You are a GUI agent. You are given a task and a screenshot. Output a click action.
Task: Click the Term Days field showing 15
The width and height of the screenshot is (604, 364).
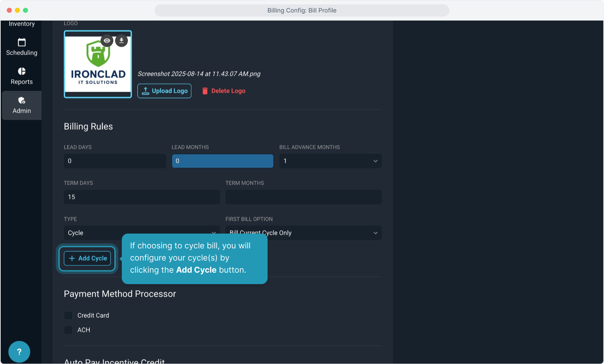point(142,197)
